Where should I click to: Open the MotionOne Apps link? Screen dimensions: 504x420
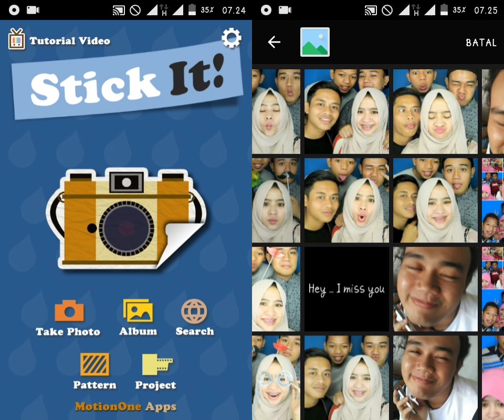pos(125,406)
